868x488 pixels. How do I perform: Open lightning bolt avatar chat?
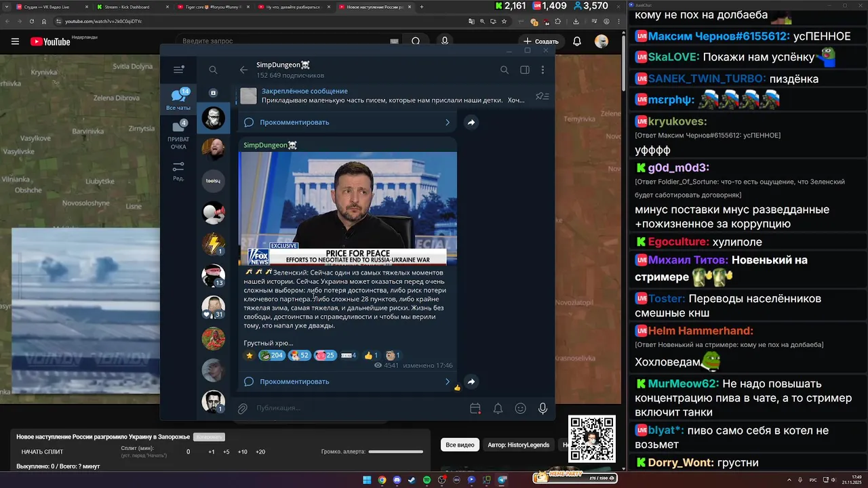pyautogui.click(x=213, y=244)
